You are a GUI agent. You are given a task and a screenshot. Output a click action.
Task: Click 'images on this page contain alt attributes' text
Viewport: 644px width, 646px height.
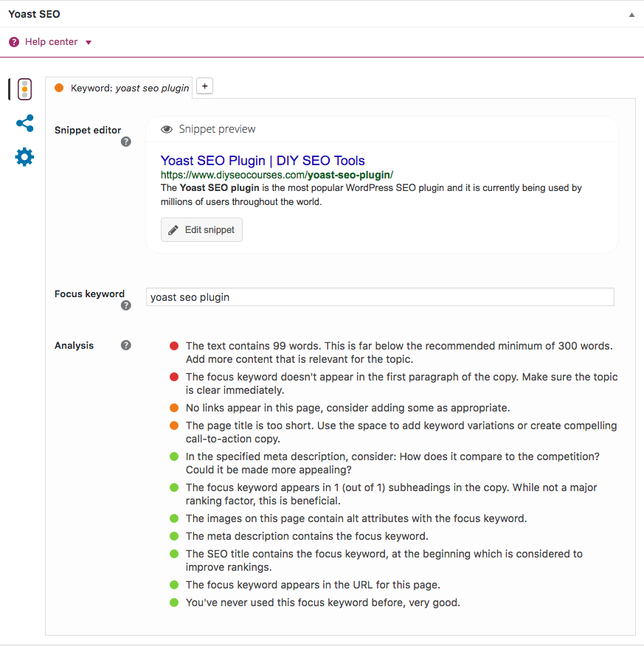click(x=356, y=518)
